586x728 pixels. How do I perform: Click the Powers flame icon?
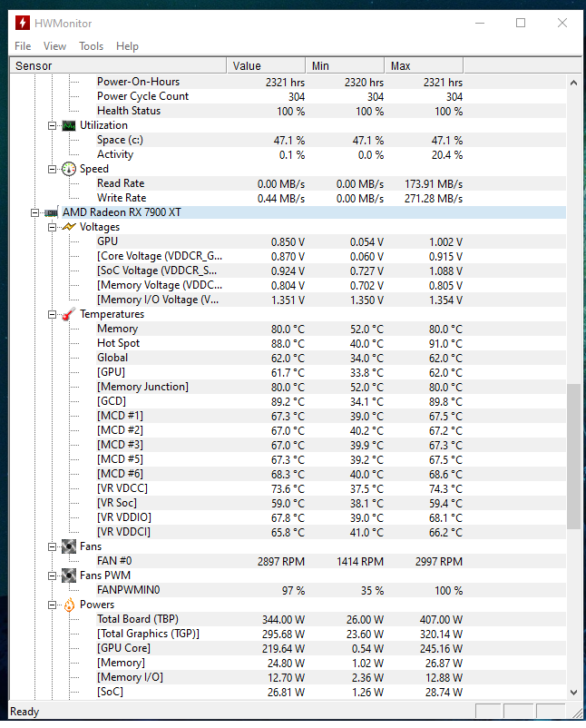pos(69,605)
